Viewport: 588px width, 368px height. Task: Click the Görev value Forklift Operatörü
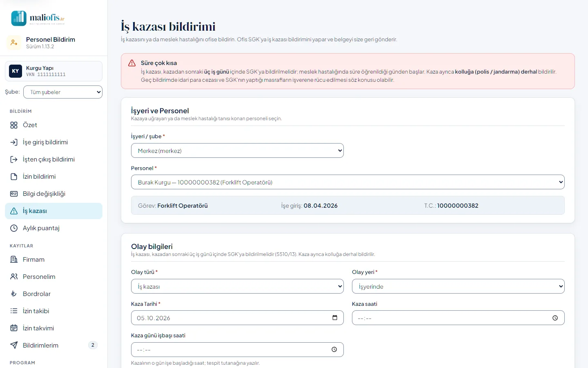pos(183,206)
